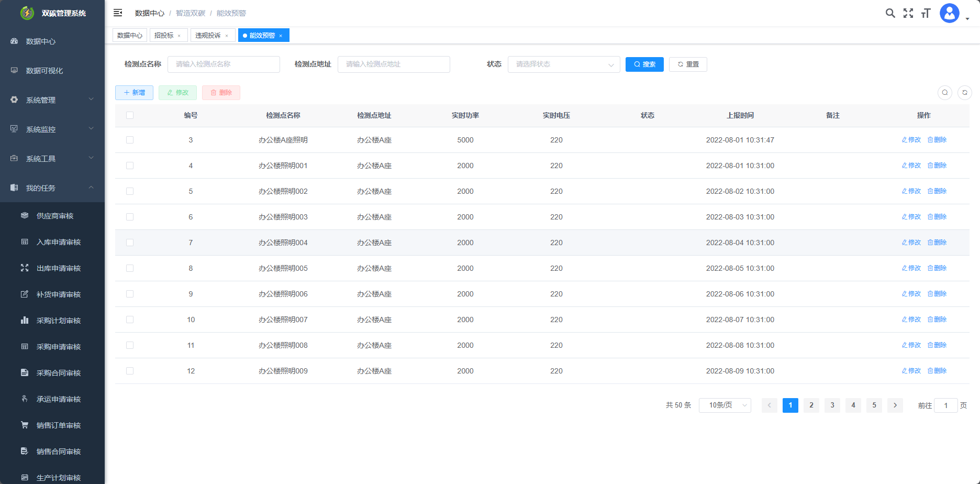This screenshot has width=980, height=484.
Task: Focus the 检测点地址 input field
Action: click(394, 64)
